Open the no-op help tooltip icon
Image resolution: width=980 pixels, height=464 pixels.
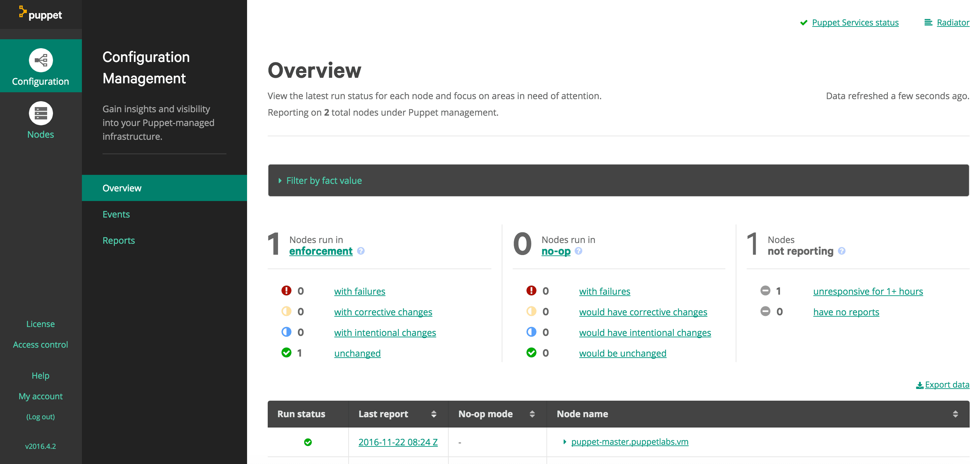[579, 251]
